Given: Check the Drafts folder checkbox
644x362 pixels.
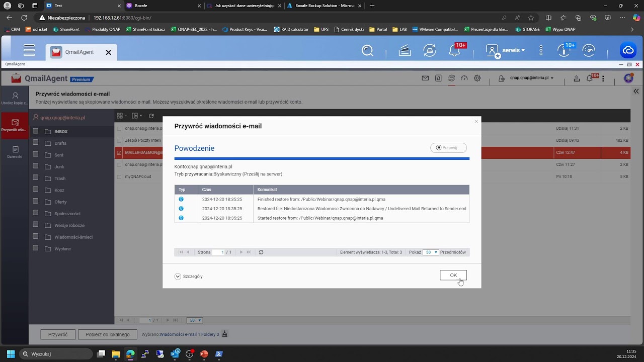Looking at the screenshot, I should coord(36,143).
